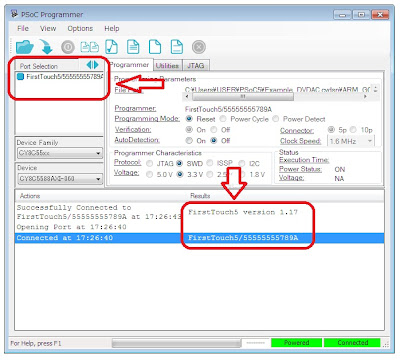Click the PSoC Programmer title bar icon

(x=14, y=14)
